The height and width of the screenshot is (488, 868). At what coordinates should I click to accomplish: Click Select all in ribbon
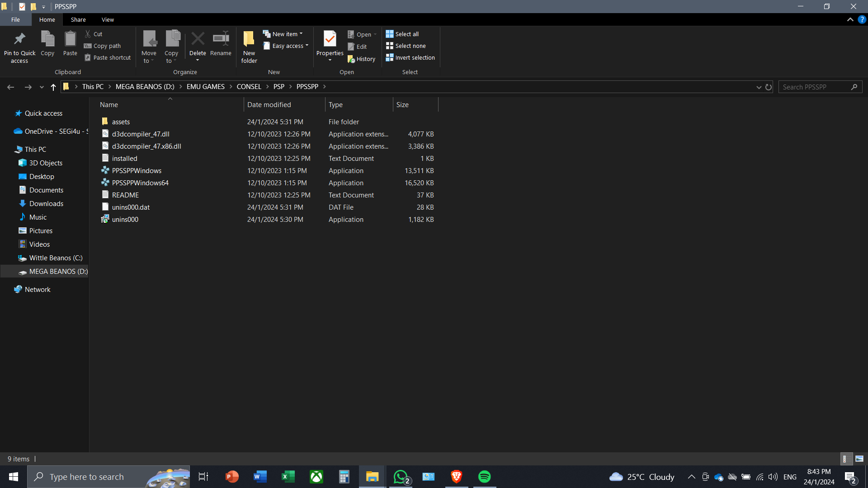tap(402, 34)
